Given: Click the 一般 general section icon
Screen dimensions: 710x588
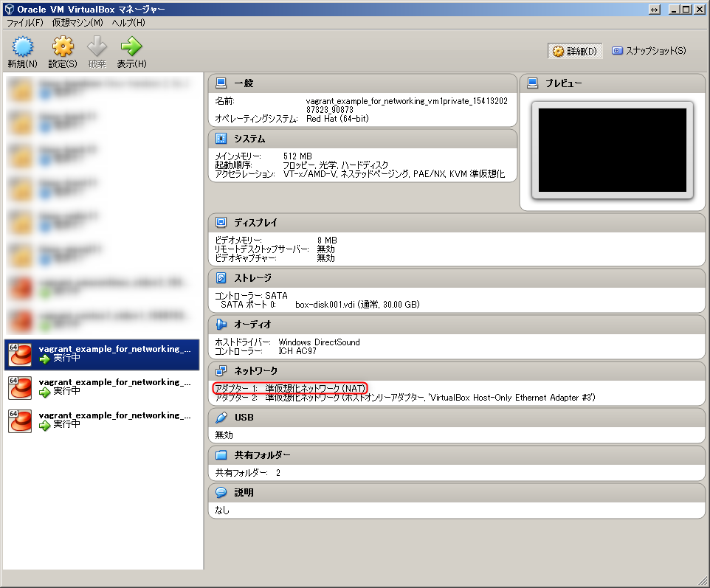Looking at the screenshot, I should click(x=221, y=83).
